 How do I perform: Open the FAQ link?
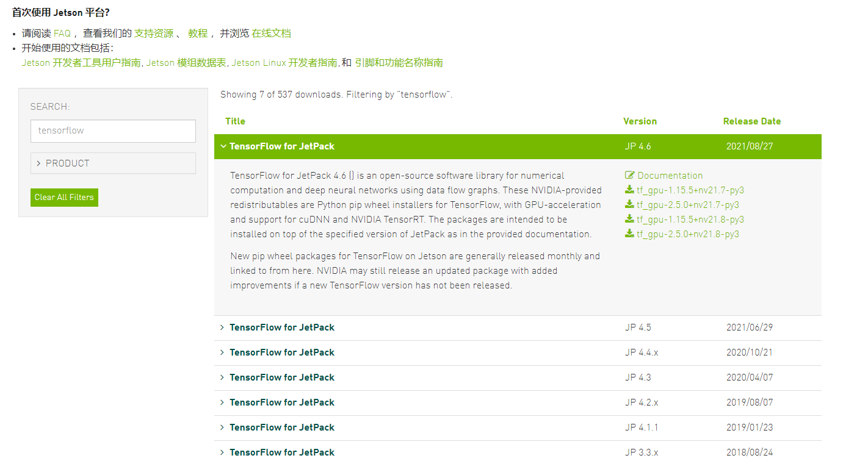62,34
